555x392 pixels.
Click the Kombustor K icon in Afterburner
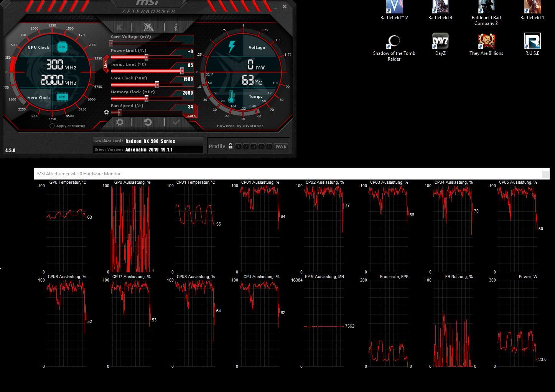119,27
